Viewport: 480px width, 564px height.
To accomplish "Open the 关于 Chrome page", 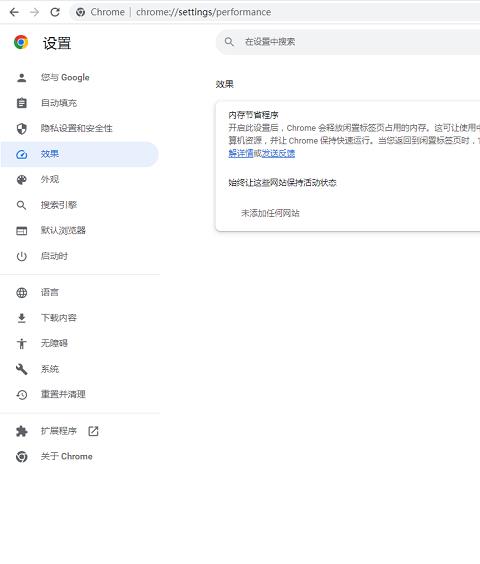I will [x=80, y=456].
